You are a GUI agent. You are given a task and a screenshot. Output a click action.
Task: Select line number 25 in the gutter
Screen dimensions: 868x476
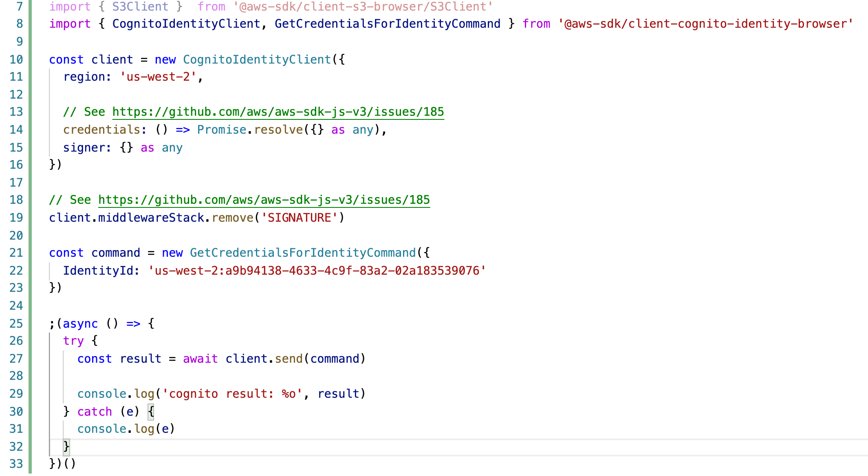(x=16, y=323)
